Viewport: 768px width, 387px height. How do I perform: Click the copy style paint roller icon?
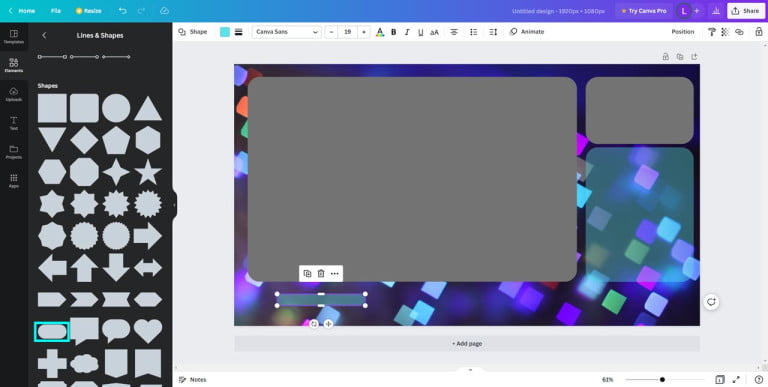click(712, 32)
